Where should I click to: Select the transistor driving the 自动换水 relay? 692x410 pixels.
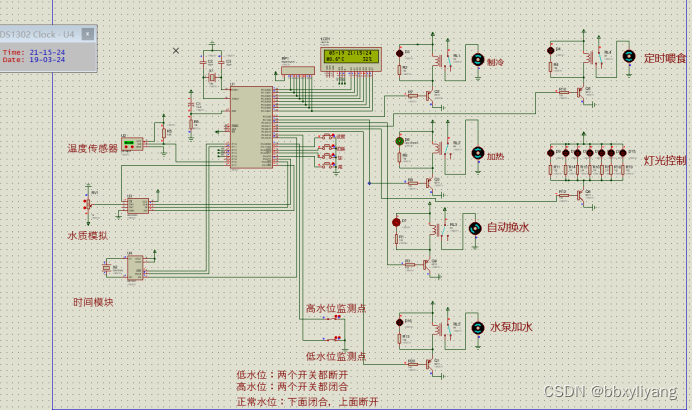(427, 265)
